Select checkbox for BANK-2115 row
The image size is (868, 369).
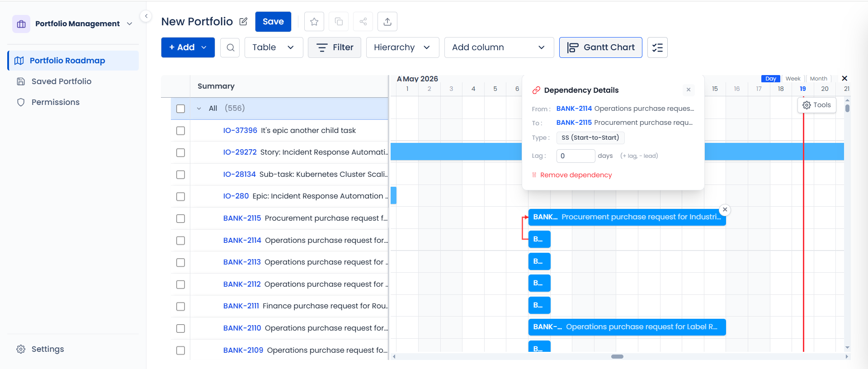181,218
